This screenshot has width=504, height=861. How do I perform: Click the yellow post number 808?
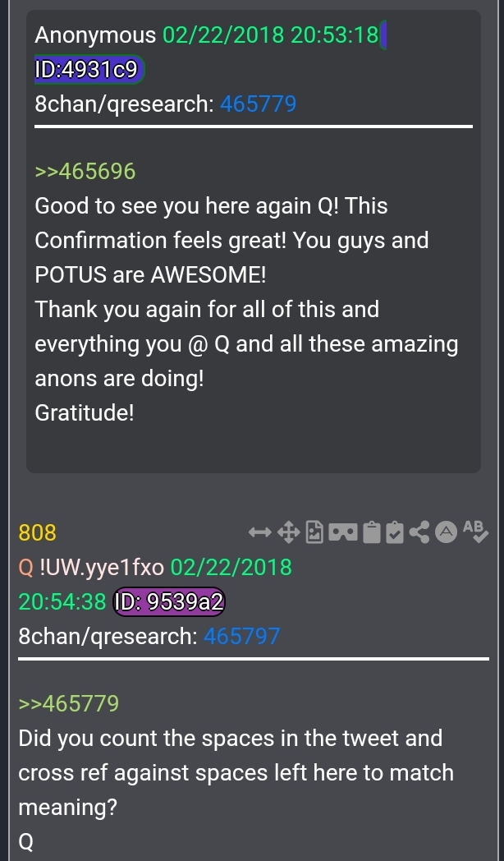37,532
